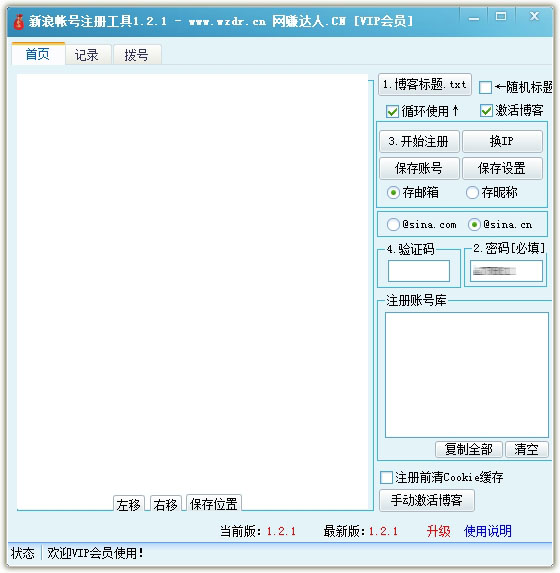
Task: Maximize the registration tool window
Action: coord(501,16)
